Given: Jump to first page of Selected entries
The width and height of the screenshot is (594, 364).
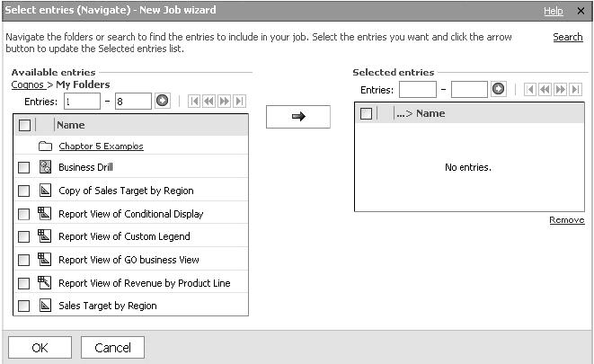Looking at the screenshot, I should tap(530, 89).
